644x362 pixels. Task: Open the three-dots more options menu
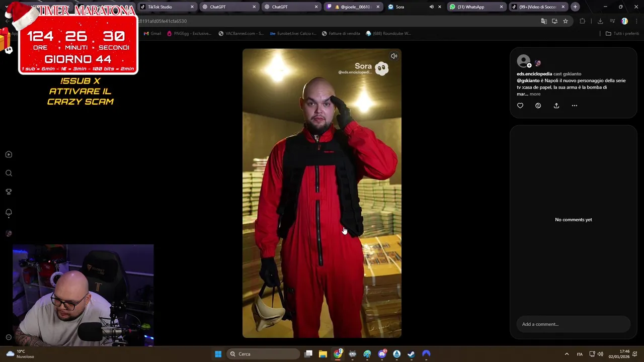click(x=575, y=106)
